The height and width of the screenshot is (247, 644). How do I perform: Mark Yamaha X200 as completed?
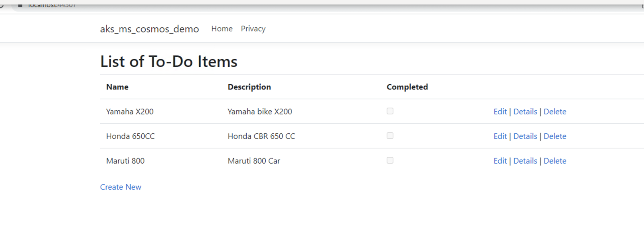point(390,111)
